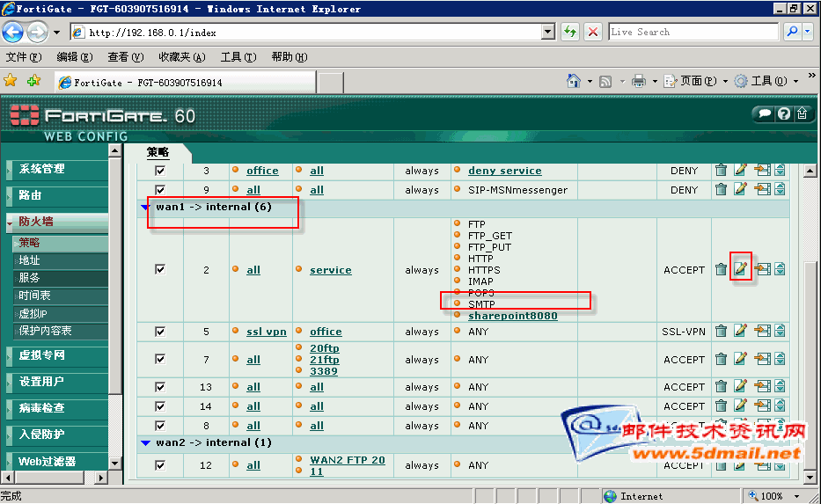This screenshot has height=504, width=821.
Task: Click the add to favorites icon
Action: point(34,81)
